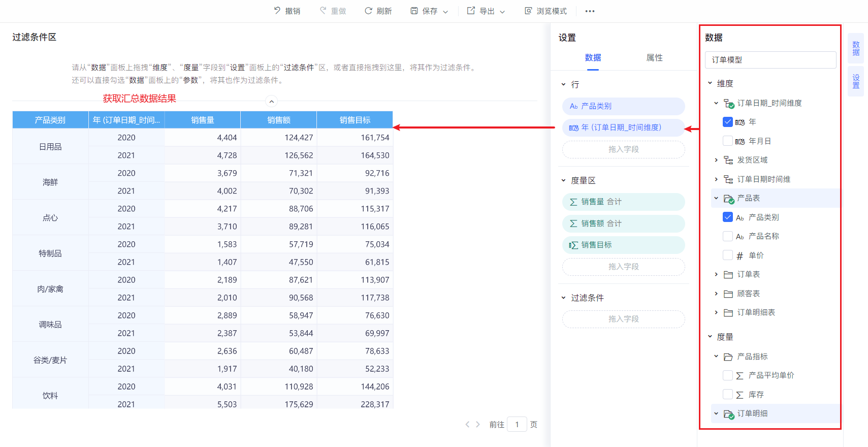
Task: Expand the 订单表 tree node
Action: tap(716, 274)
